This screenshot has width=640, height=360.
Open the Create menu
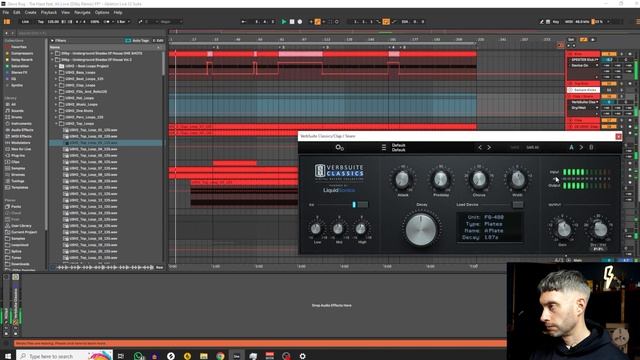pos(30,13)
